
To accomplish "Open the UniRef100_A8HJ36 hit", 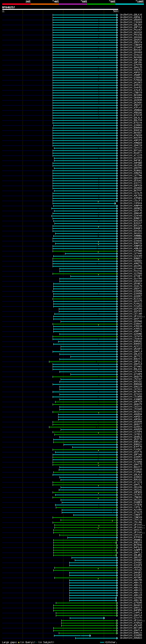I will (131, 600).
